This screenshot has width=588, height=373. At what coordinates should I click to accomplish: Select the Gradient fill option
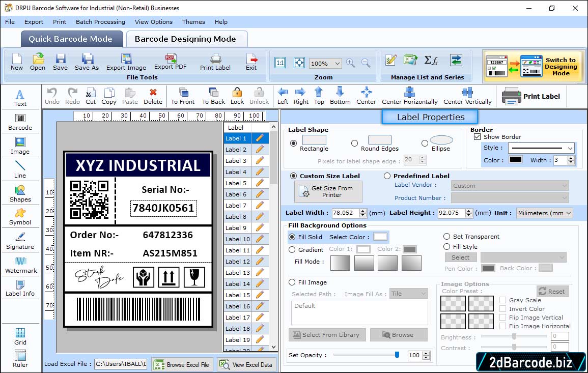click(x=292, y=250)
